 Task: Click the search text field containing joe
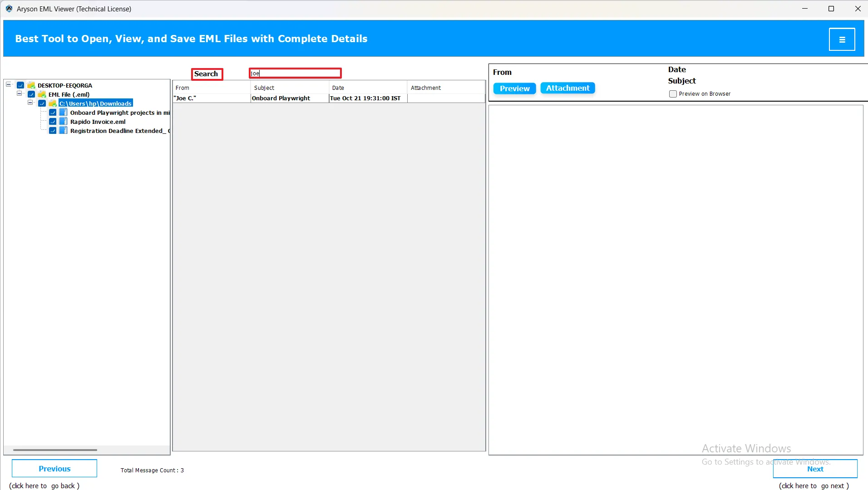point(295,73)
